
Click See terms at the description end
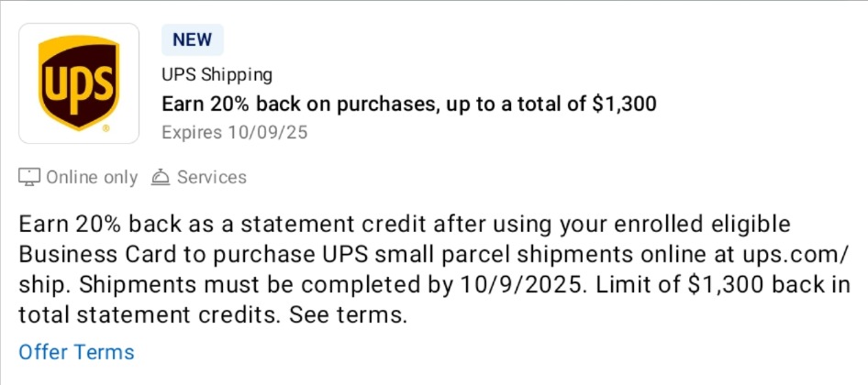[x=348, y=315]
